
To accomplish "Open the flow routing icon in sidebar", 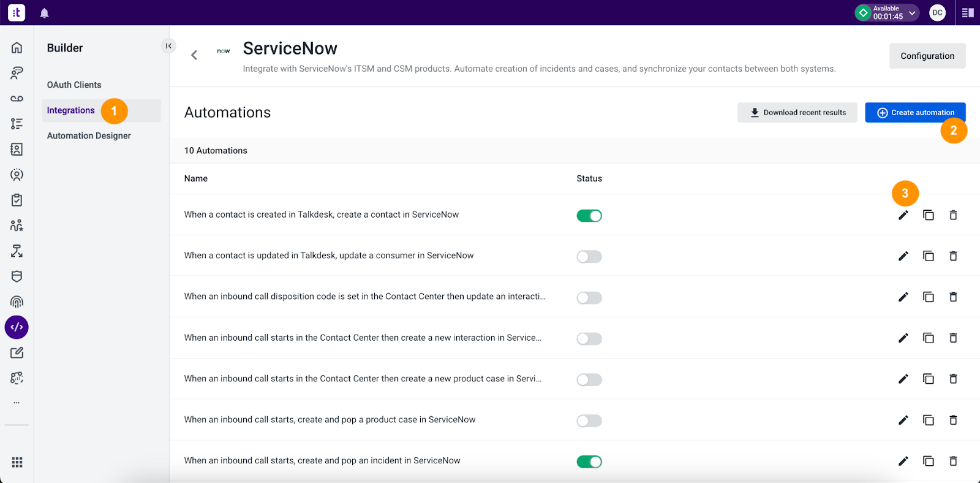I will [17, 251].
